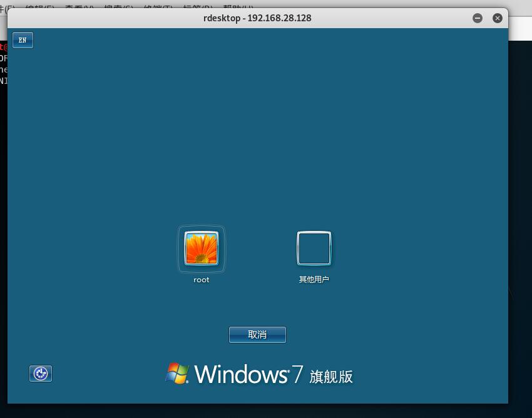Click the 其他用户 text label
The image size is (532, 418).
coord(314,280)
